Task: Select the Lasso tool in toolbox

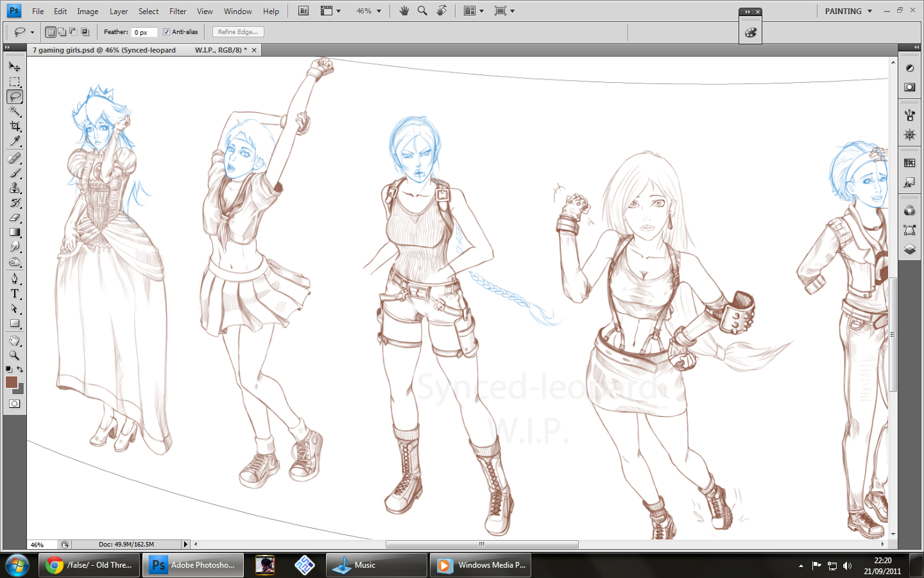Action: tap(14, 96)
